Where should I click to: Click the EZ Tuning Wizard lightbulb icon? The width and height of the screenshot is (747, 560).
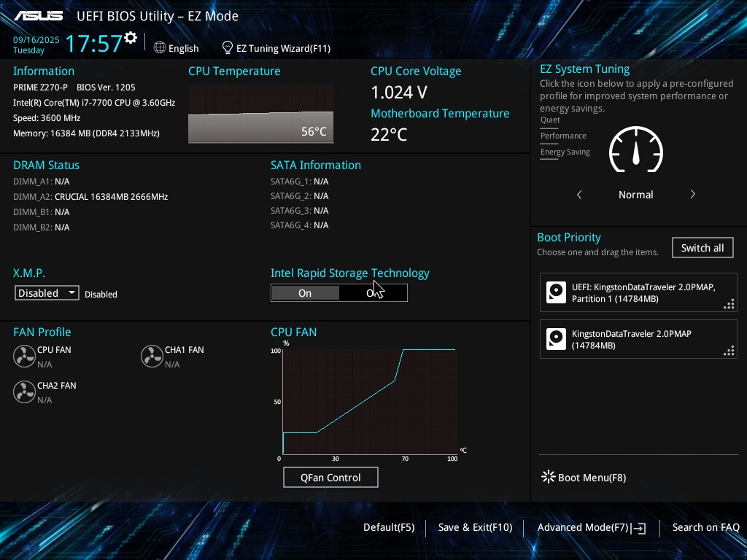(228, 47)
